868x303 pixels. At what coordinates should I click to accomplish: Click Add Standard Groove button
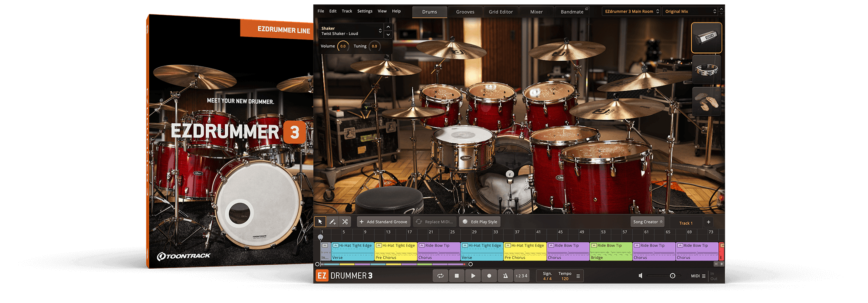coord(383,222)
